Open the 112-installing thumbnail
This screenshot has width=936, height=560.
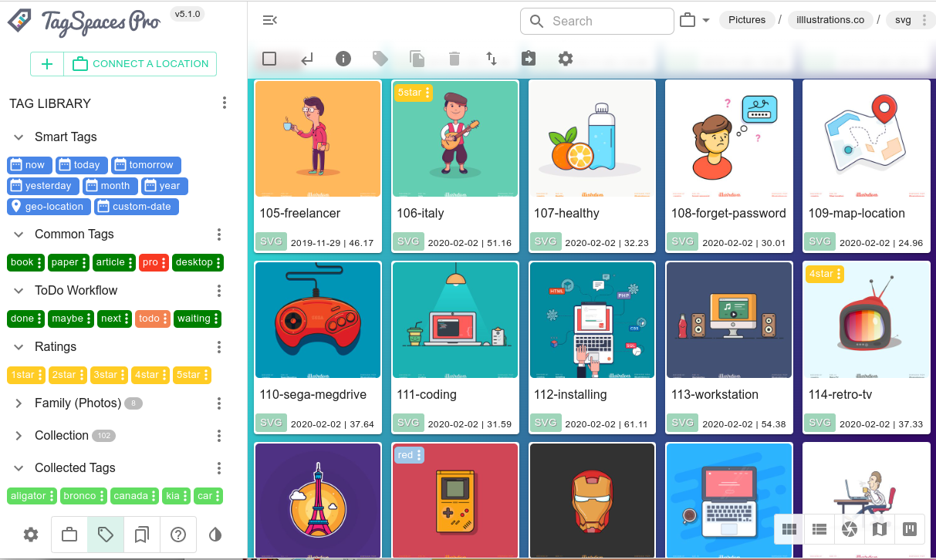coord(592,320)
